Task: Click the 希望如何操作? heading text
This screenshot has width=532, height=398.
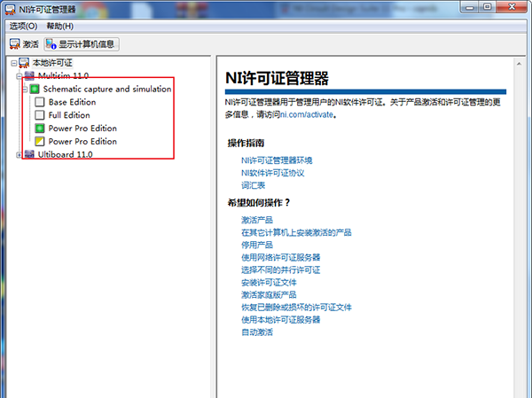Action: tap(259, 203)
